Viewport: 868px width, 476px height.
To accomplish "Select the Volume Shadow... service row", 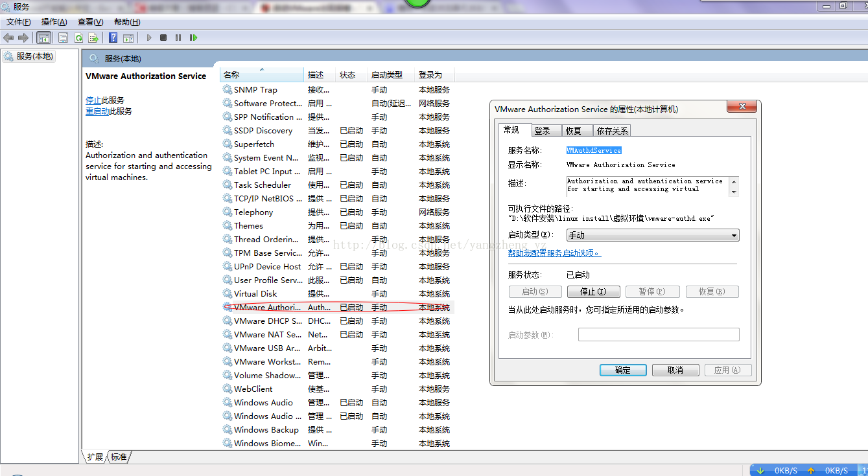I will pyautogui.click(x=337, y=375).
